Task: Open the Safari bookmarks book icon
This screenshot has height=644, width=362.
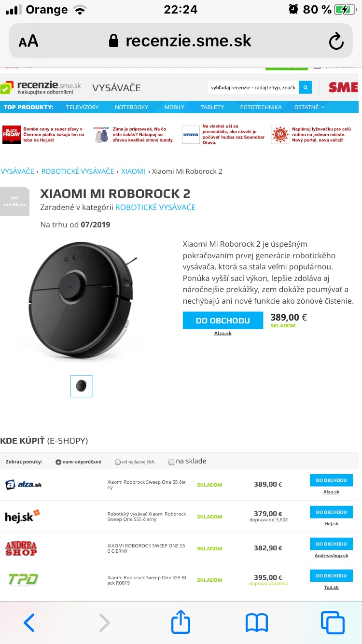Action: pos(257,623)
